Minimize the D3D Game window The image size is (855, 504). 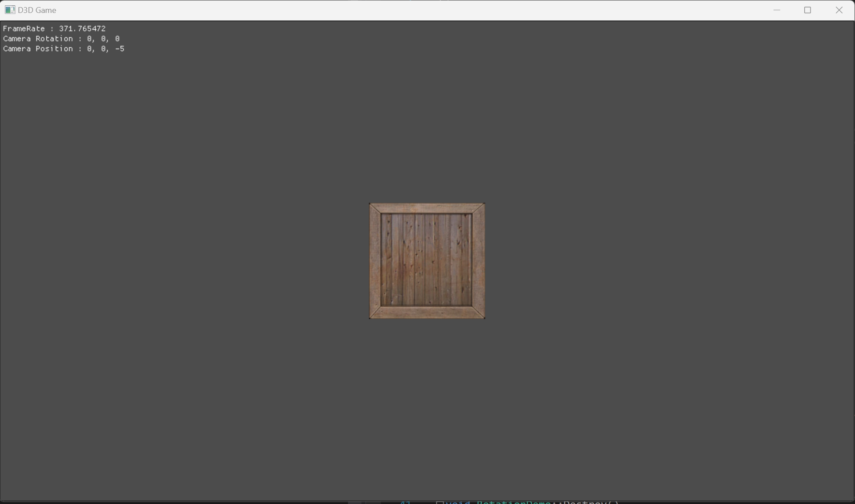click(777, 10)
